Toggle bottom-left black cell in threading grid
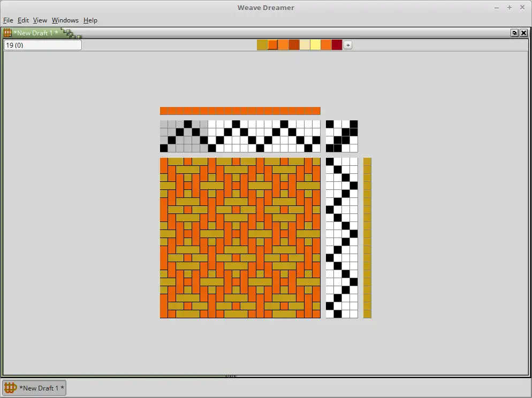532x398 pixels. pos(164,148)
